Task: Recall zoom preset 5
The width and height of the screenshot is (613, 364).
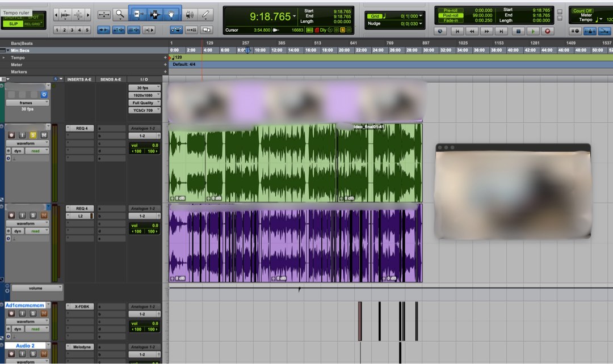Action: point(87,29)
